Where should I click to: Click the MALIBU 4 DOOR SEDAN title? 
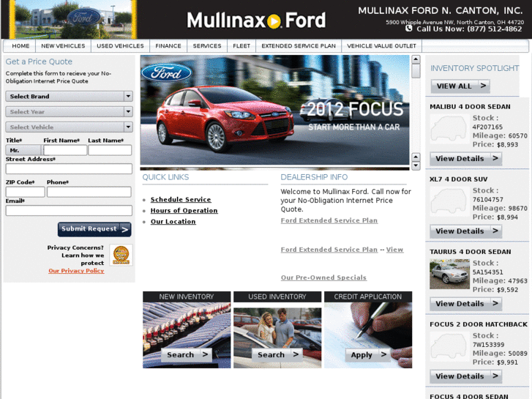pyautogui.click(x=470, y=107)
